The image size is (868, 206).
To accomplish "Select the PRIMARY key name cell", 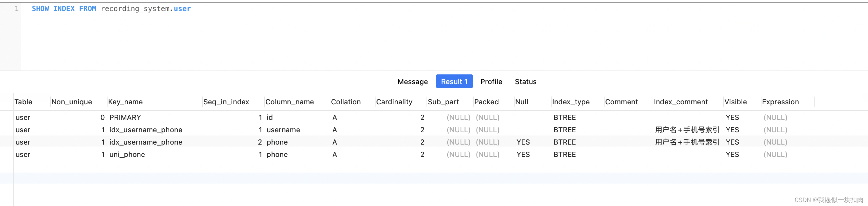I will 125,117.
